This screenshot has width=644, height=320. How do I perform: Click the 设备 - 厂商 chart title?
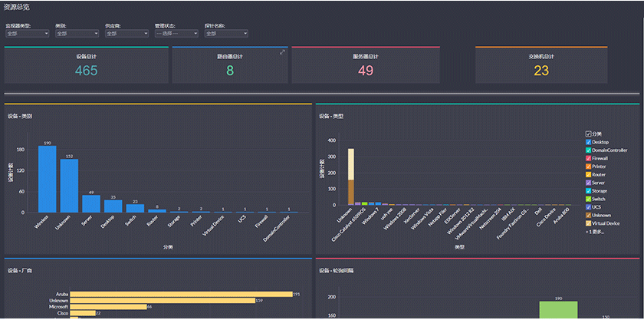click(20, 271)
